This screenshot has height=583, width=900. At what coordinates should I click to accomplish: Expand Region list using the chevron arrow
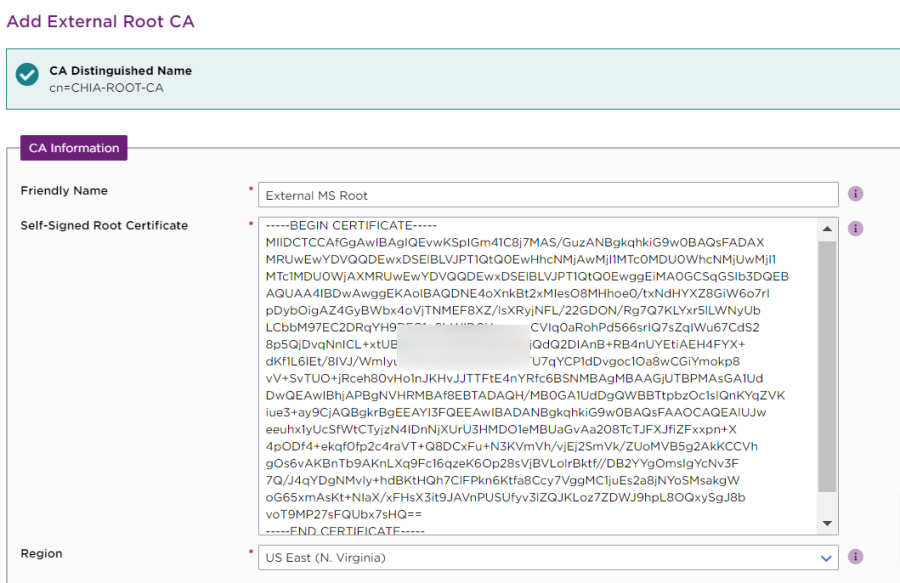[x=825, y=558]
